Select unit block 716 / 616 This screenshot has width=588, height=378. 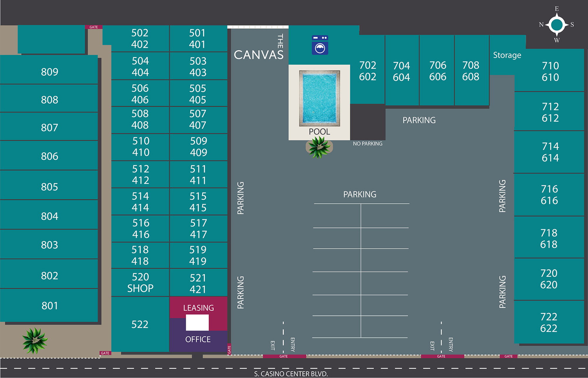(549, 194)
